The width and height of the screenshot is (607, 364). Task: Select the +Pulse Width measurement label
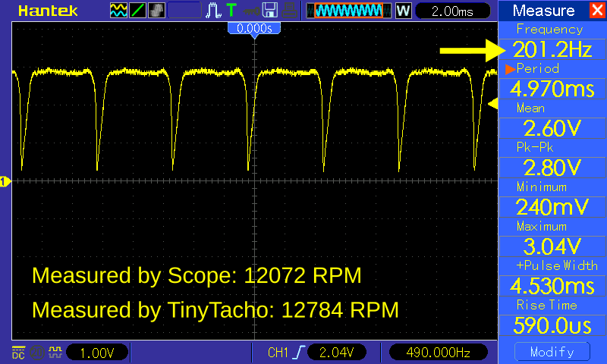[x=557, y=265]
